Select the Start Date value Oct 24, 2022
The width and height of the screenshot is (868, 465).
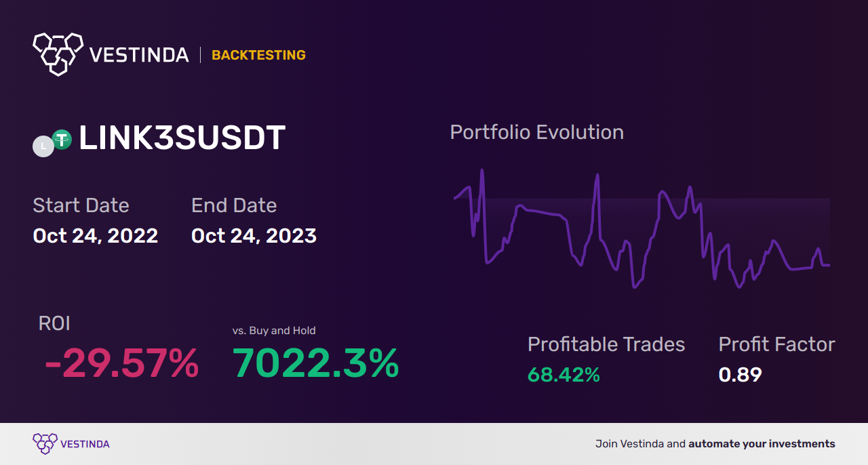coord(96,235)
